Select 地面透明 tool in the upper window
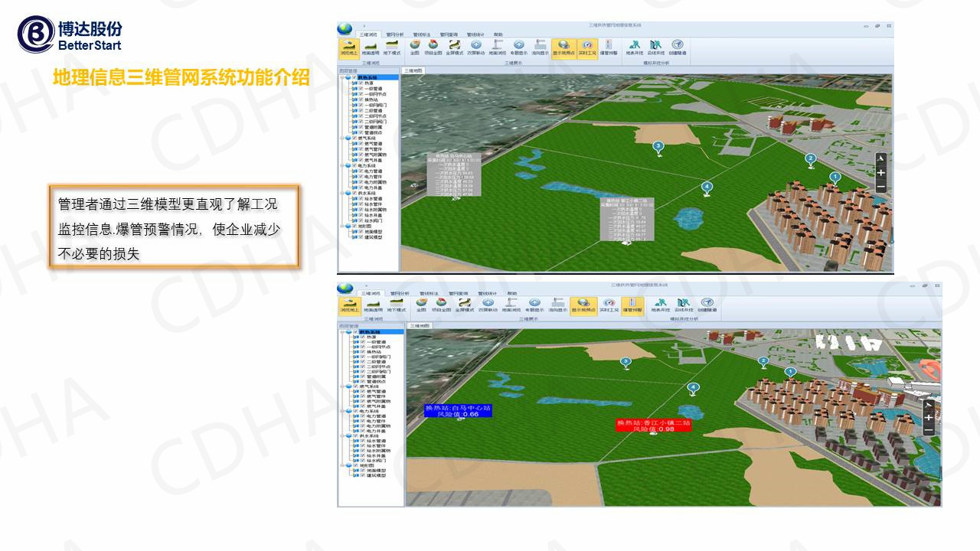This screenshot has height=551, width=980. pyautogui.click(x=371, y=47)
